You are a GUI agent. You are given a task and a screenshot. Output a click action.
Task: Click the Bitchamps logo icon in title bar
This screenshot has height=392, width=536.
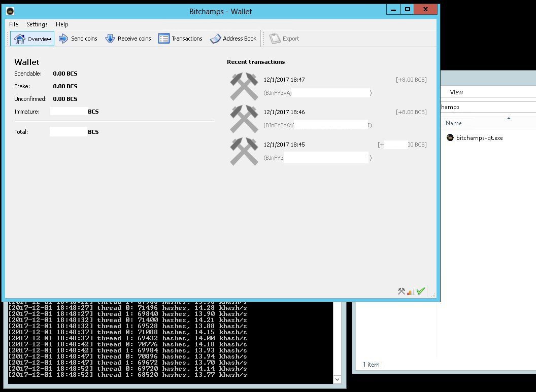point(10,11)
